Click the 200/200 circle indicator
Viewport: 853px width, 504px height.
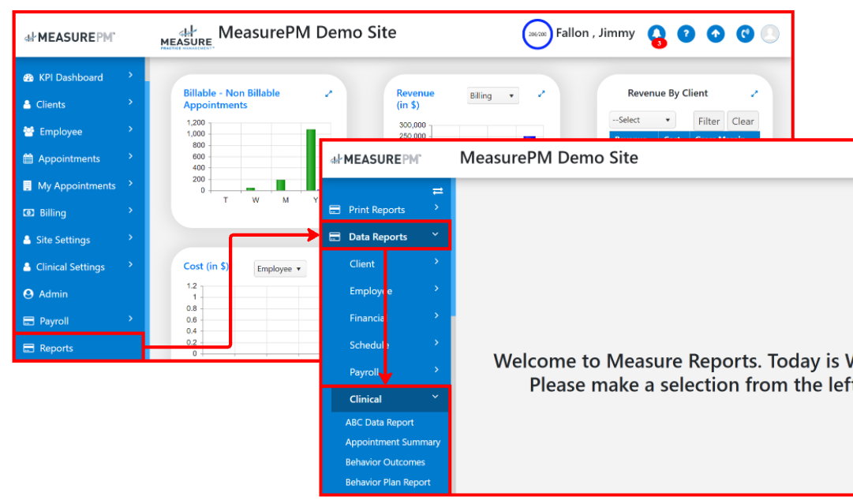537,34
